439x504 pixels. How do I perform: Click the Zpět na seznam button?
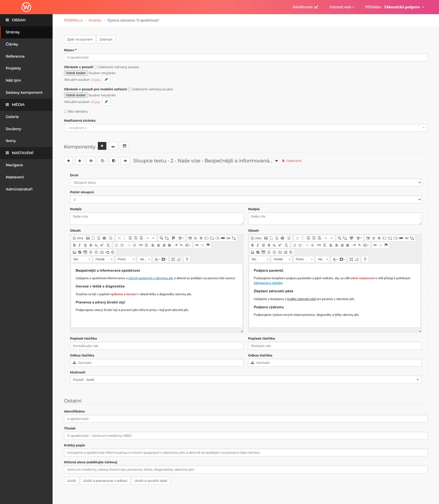point(80,39)
